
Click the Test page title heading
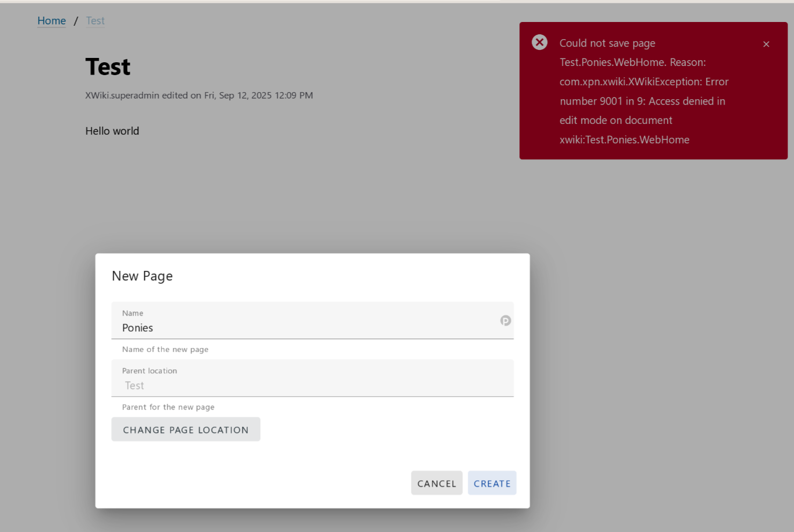tap(108, 67)
